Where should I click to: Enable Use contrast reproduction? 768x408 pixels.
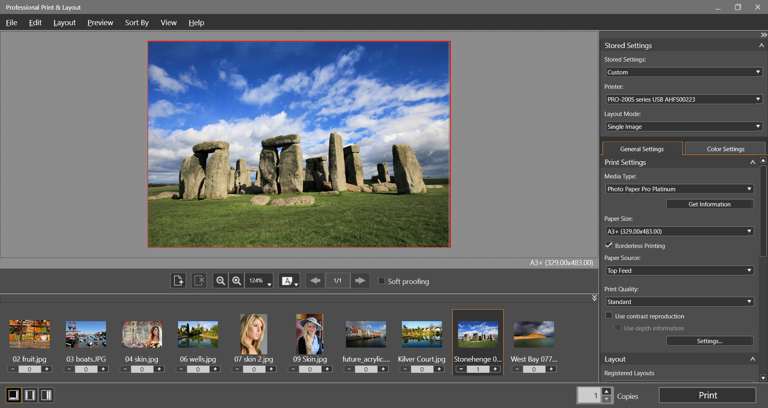click(609, 316)
